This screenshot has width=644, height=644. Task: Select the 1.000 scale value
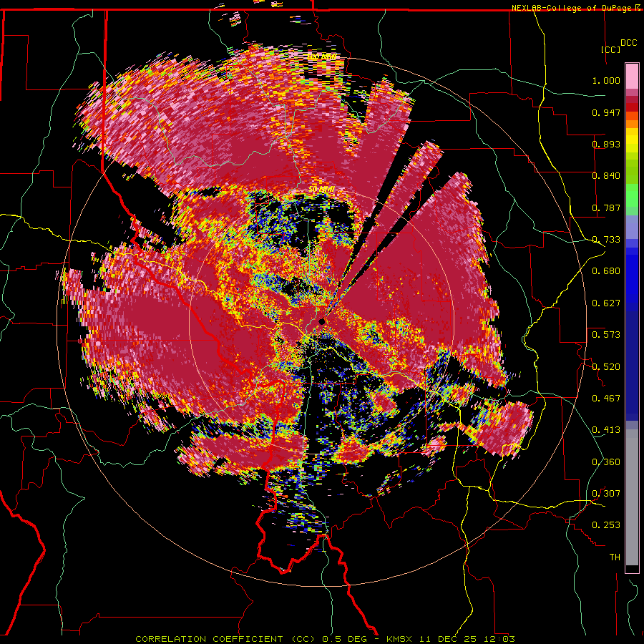(x=606, y=80)
